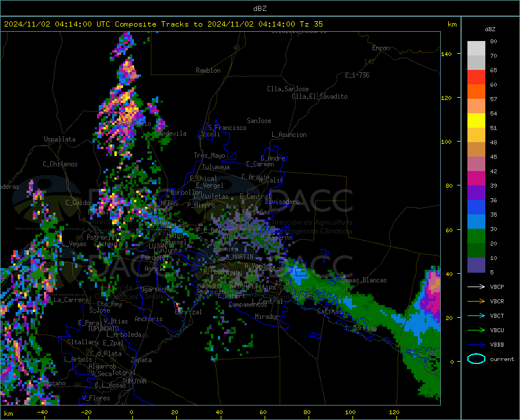Click the C_Chilenos label
This screenshot has width=520, height=420.
pyautogui.click(x=60, y=165)
